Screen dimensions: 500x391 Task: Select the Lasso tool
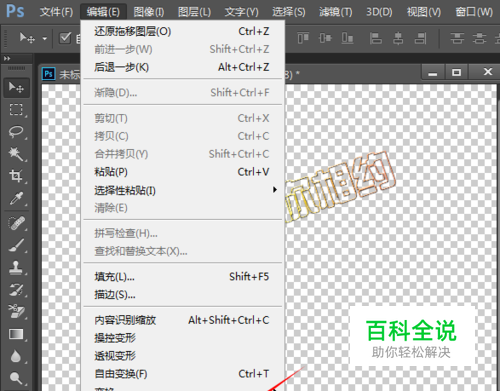pos(16,132)
